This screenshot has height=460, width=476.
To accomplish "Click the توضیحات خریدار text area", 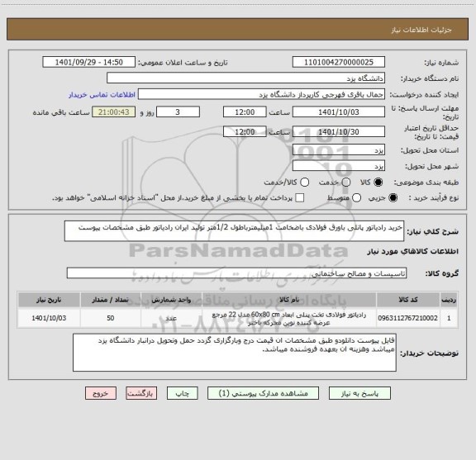I will pyautogui.click(x=235, y=353).
